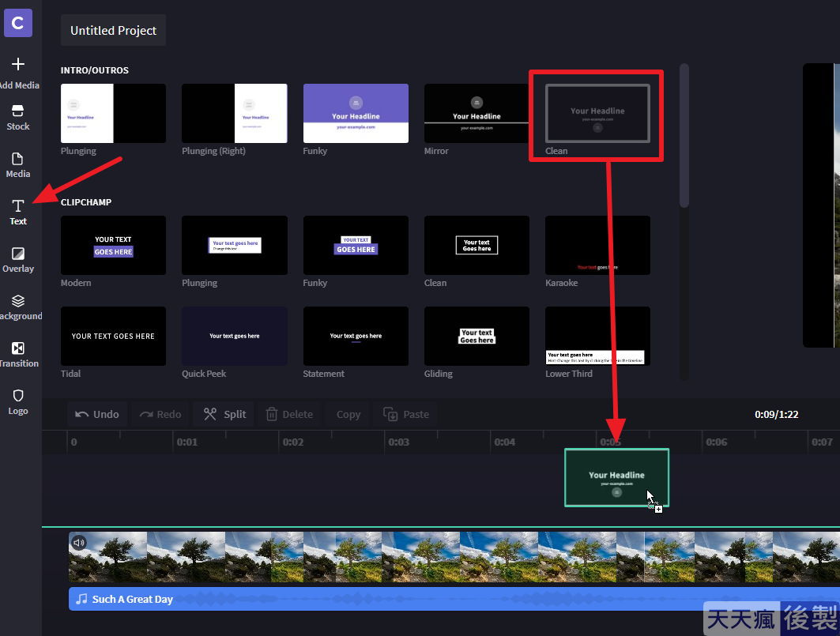Select the Plunging intro template

click(x=113, y=113)
